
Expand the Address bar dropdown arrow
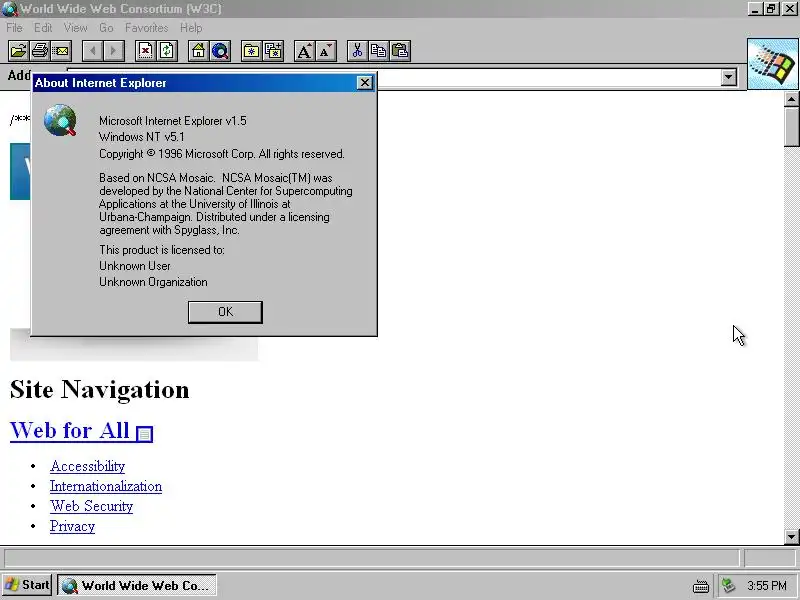[x=729, y=78]
